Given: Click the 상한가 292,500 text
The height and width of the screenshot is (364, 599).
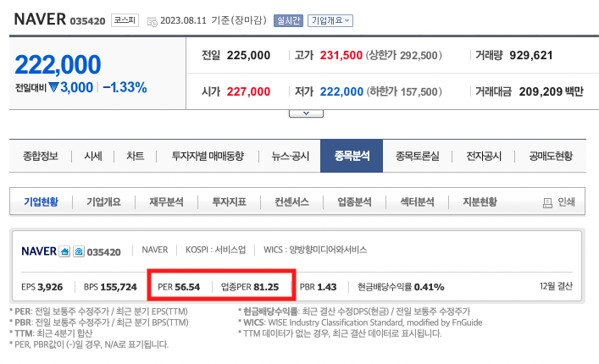Looking at the screenshot, I should point(404,55).
